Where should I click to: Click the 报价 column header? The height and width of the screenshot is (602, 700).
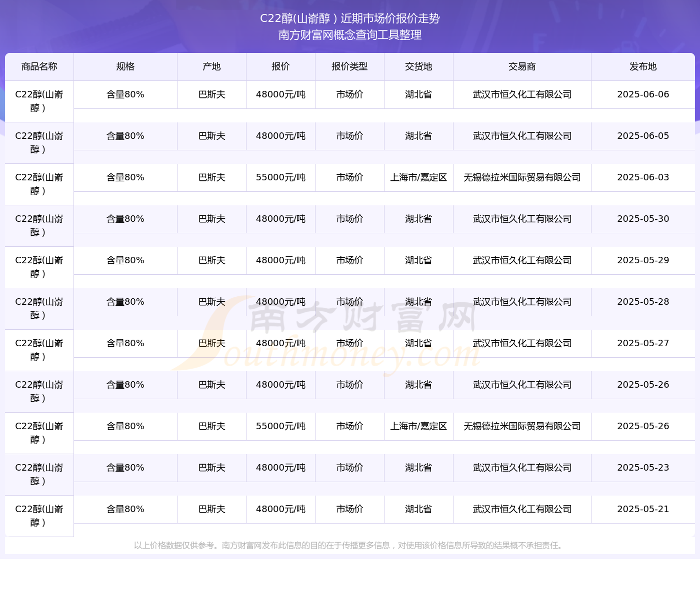[280, 66]
